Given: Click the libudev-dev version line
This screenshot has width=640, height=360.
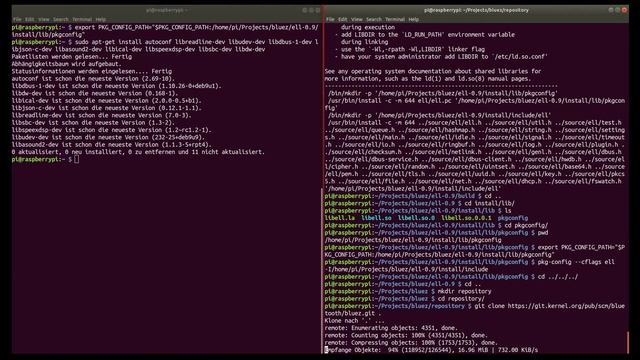Looking at the screenshot, I should [x=108, y=137].
